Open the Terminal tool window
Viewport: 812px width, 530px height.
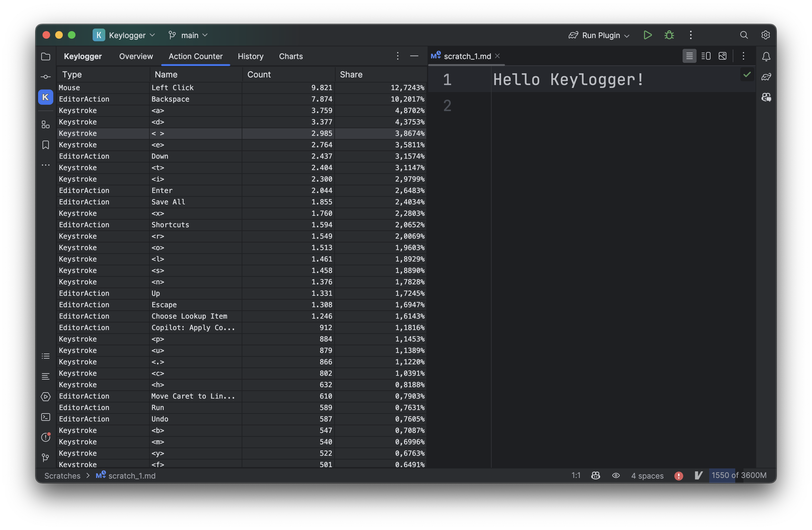click(45, 417)
